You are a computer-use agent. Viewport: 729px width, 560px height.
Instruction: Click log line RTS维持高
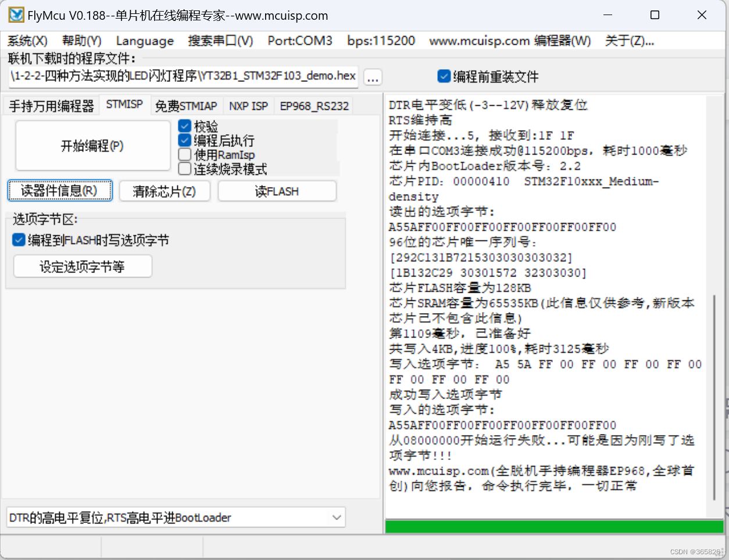coord(420,120)
